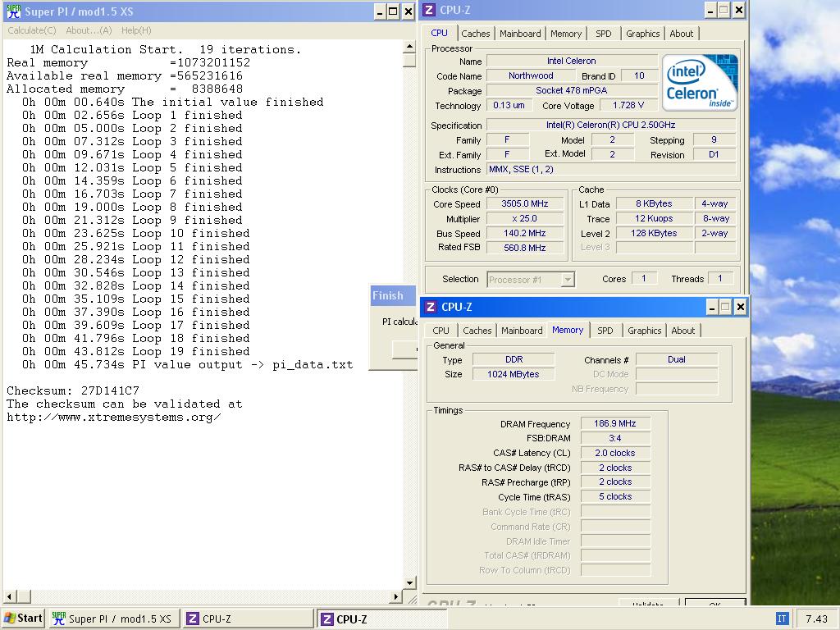
Task: Click the Channels # Dual field
Action: coord(676,359)
